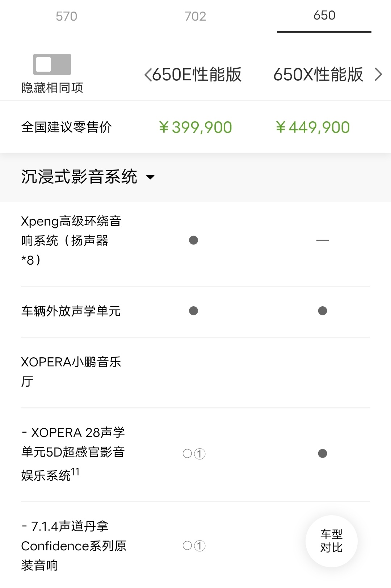Screen dimensions: 391x588
Task: Tap the ¥449,900 price
Action: pyautogui.click(x=313, y=127)
